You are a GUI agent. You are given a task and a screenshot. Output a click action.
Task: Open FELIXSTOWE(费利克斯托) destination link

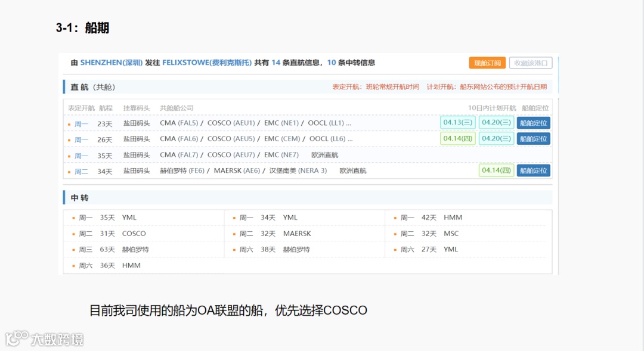click(x=207, y=63)
